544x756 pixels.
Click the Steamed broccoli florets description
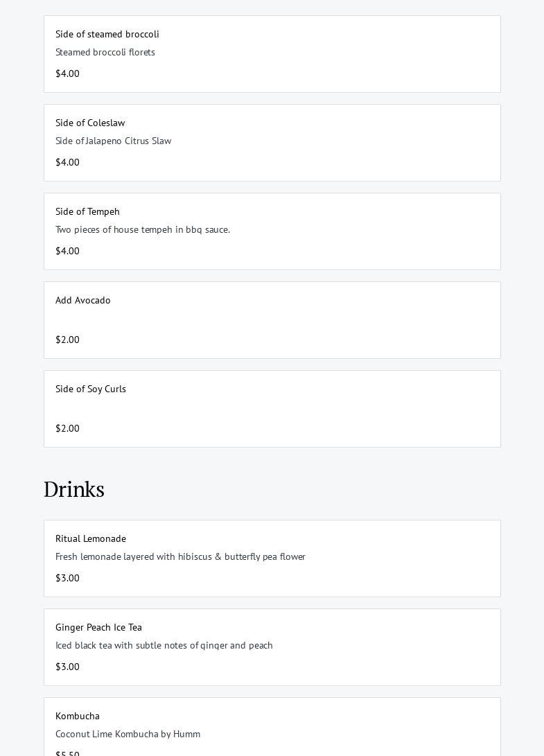(x=105, y=52)
